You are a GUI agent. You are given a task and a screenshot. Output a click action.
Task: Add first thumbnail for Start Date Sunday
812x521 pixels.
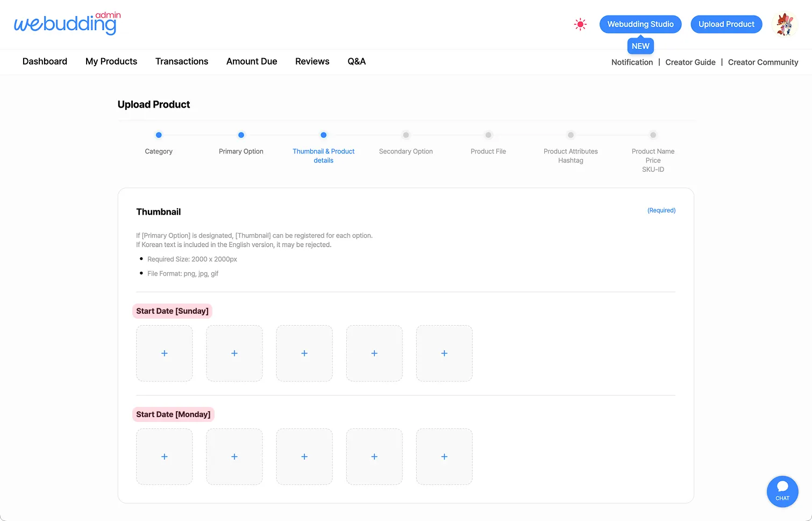pos(165,353)
